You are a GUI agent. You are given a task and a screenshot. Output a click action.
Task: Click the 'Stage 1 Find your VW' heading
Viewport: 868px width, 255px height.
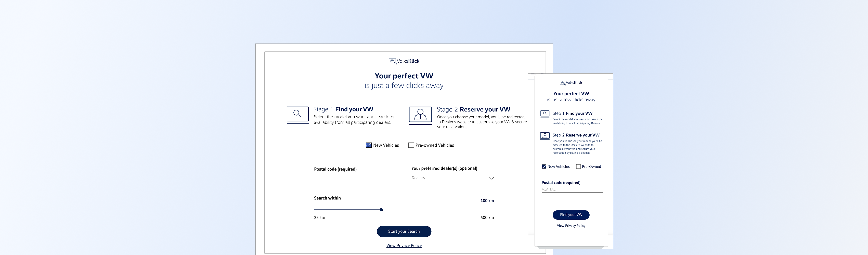[x=343, y=109]
